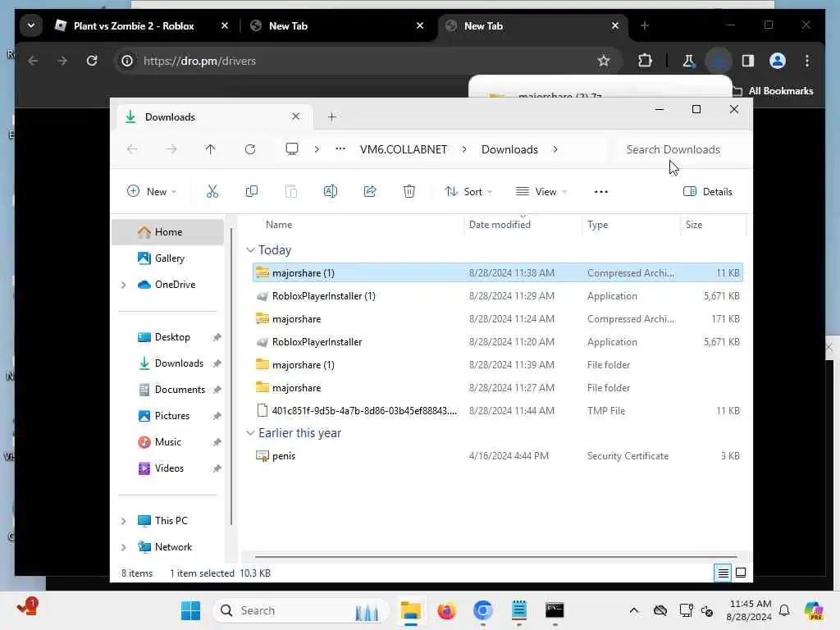The height and width of the screenshot is (630, 840).
Task: Open Firefox from the taskbar
Action: coord(446,610)
